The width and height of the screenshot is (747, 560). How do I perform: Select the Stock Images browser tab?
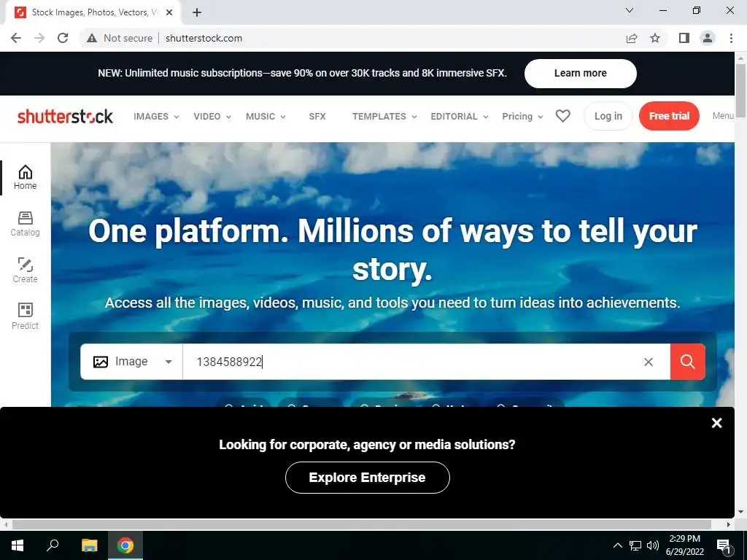pos(93,12)
